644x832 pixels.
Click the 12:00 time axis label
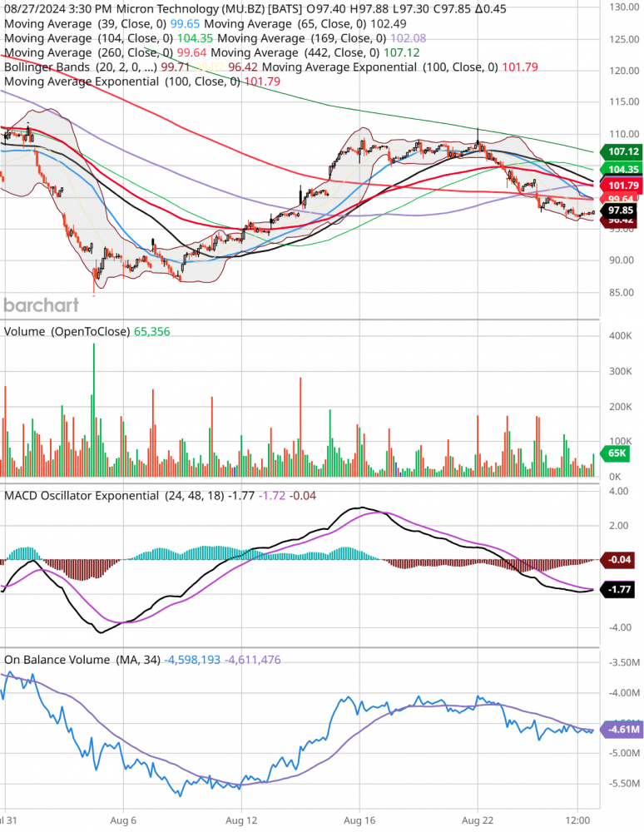click(x=577, y=820)
